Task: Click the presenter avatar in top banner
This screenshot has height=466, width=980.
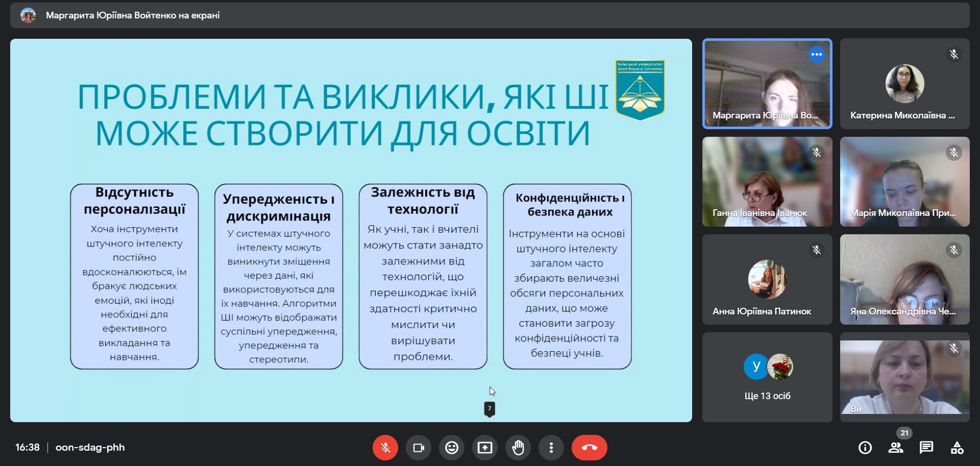Action: [28, 15]
